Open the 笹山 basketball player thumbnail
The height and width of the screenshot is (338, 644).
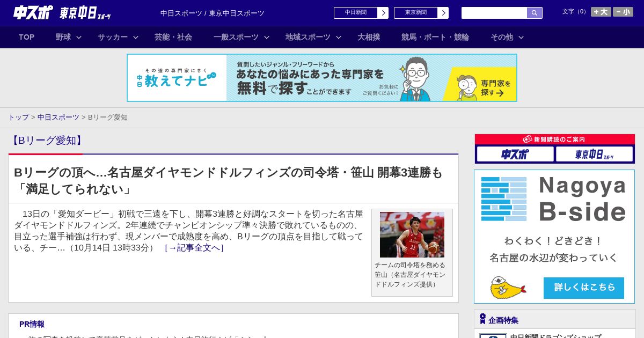pyautogui.click(x=412, y=234)
